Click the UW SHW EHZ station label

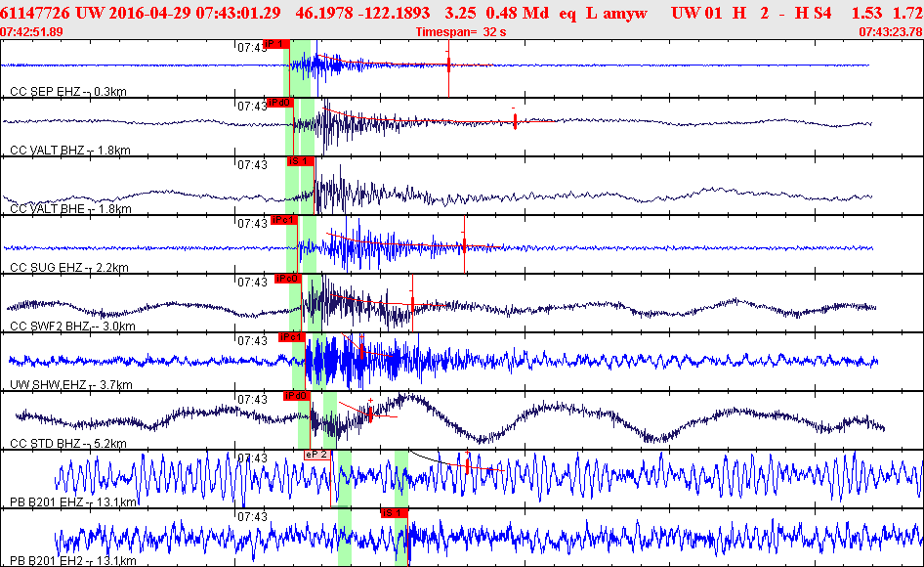click(70, 385)
